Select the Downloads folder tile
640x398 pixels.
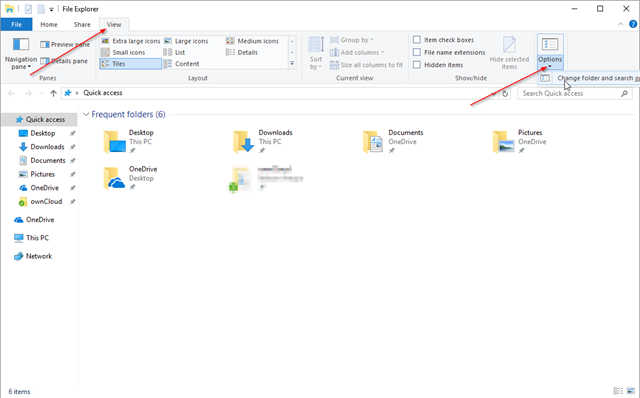[x=262, y=142]
